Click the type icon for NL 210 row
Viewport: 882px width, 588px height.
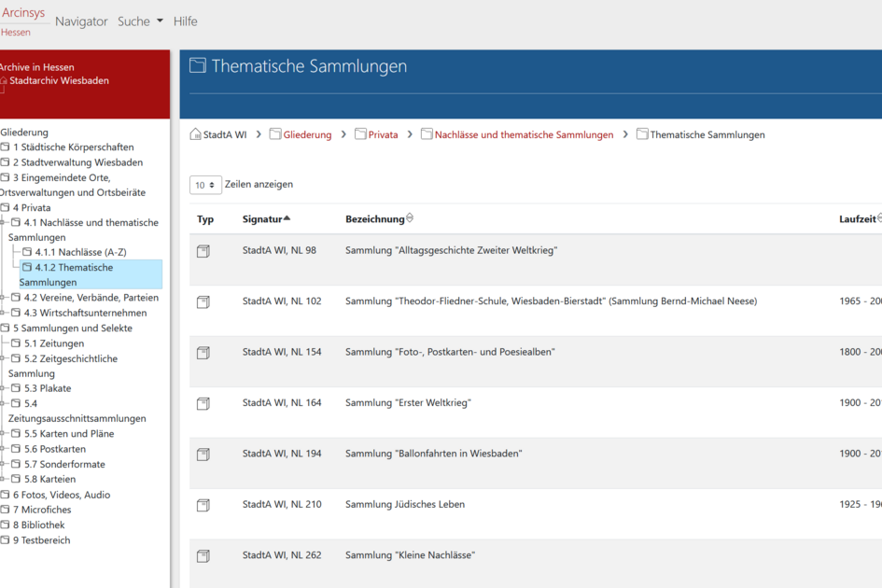pyautogui.click(x=203, y=505)
